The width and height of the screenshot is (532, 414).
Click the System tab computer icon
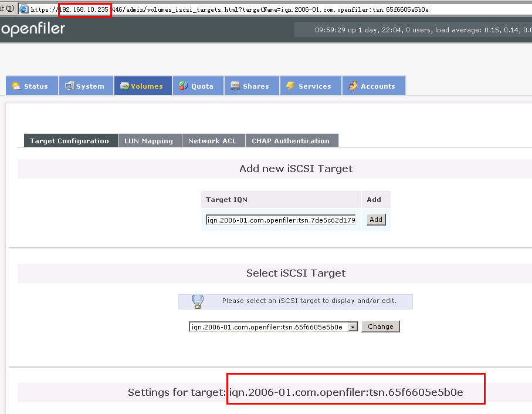(70, 86)
